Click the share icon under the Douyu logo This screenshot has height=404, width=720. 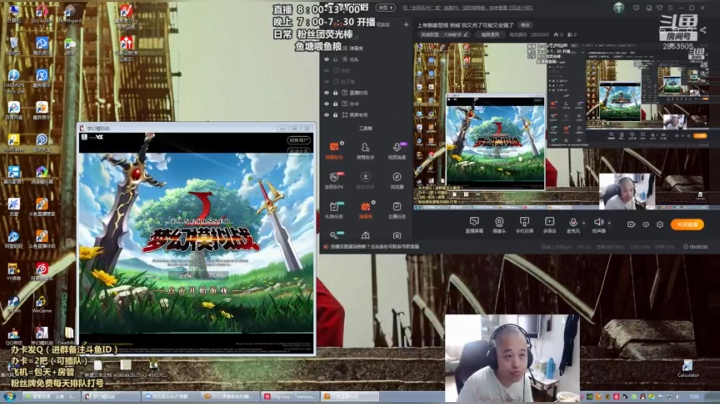pos(703,30)
